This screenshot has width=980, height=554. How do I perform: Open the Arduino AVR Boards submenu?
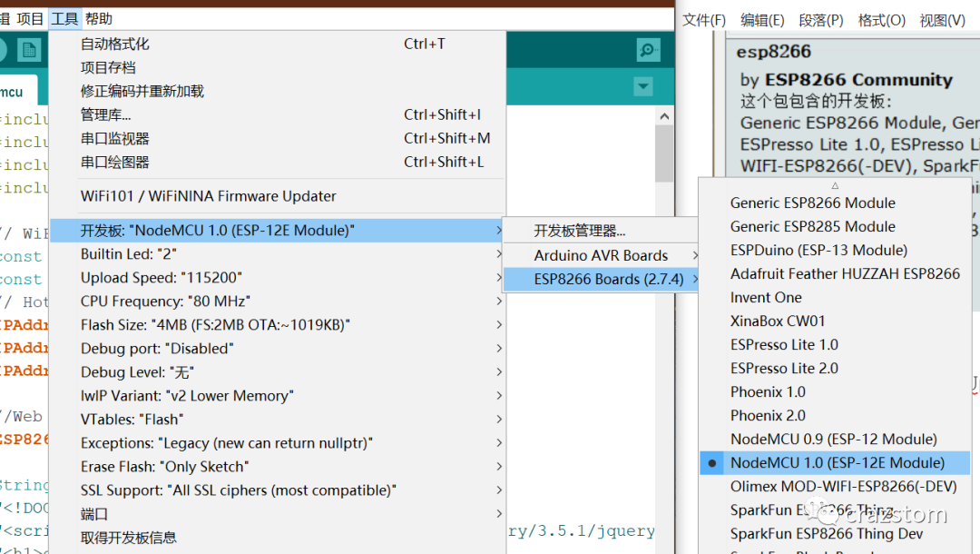601,255
